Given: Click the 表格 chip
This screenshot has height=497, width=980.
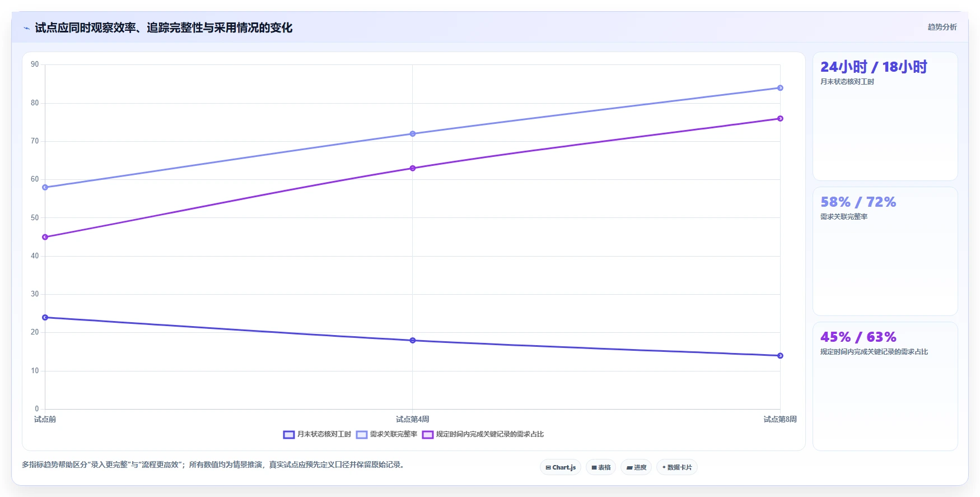Looking at the screenshot, I should point(601,467).
